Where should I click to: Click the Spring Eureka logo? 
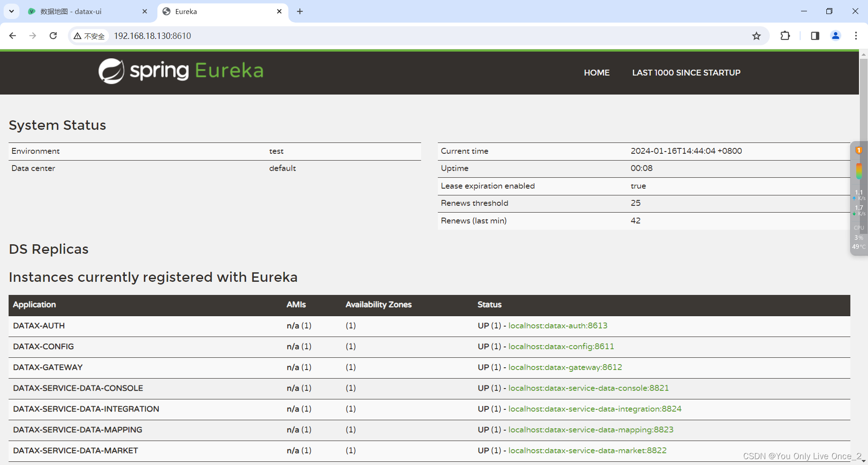181,71
